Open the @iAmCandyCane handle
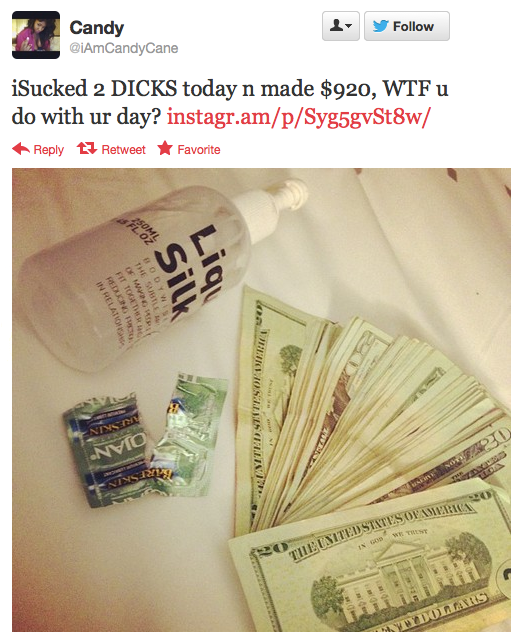Image resolution: width=529 pixels, height=644 pixels. pos(124,48)
